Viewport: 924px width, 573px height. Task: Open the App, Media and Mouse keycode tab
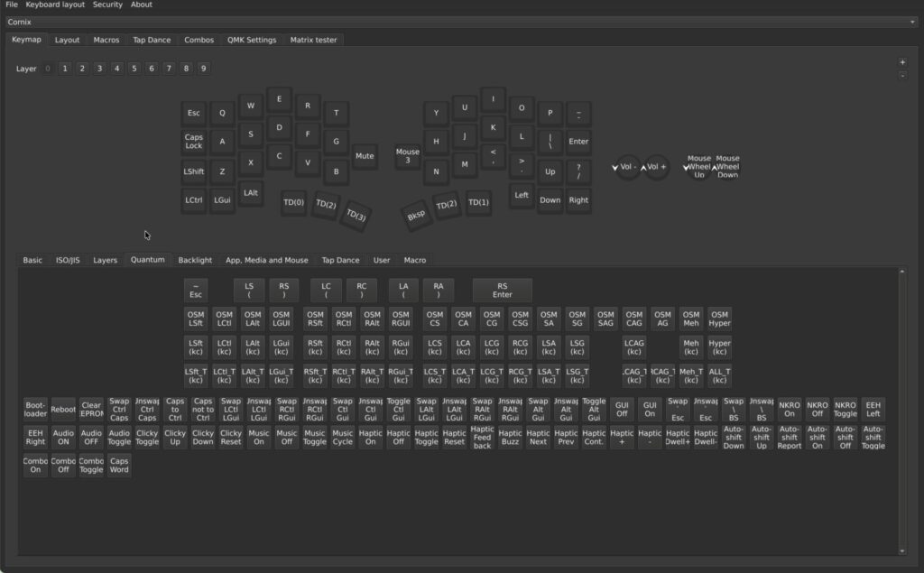pyautogui.click(x=266, y=260)
